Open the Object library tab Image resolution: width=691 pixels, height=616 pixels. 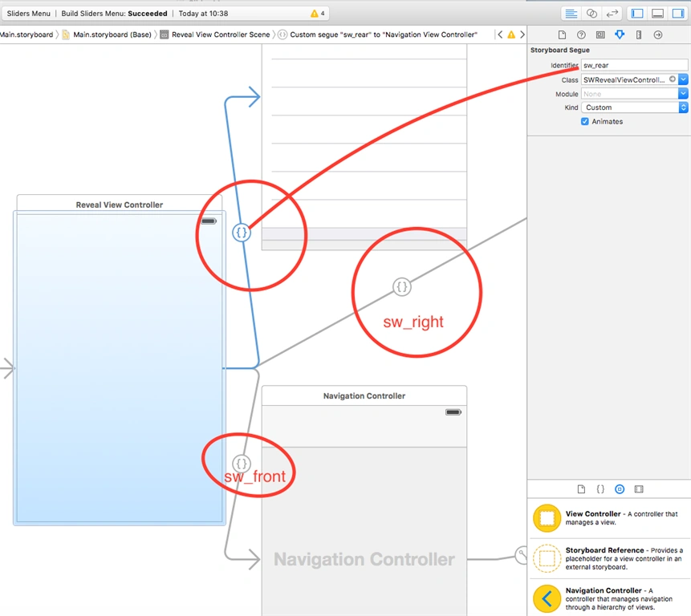coord(620,489)
